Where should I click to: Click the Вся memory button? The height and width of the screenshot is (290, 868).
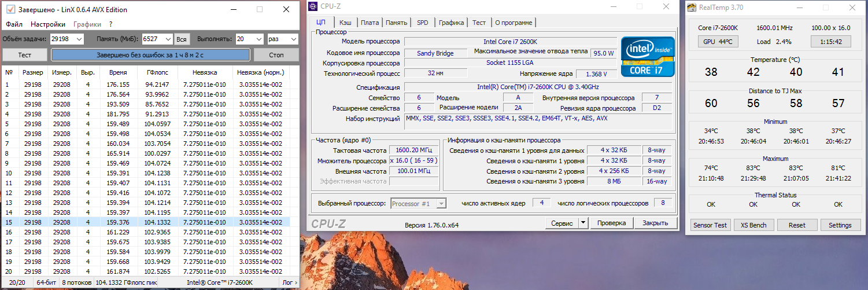[182, 39]
